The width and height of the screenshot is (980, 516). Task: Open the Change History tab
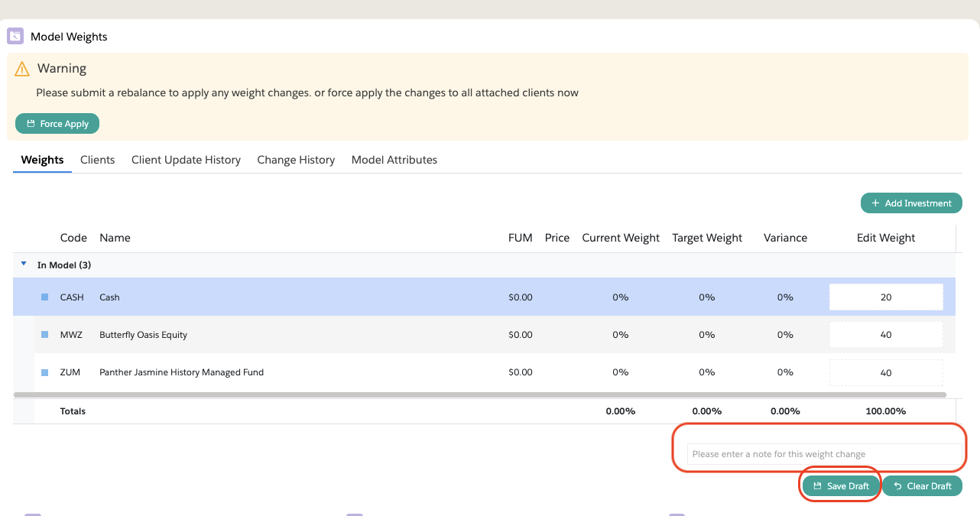pyautogui.click(x=296, y=160)
